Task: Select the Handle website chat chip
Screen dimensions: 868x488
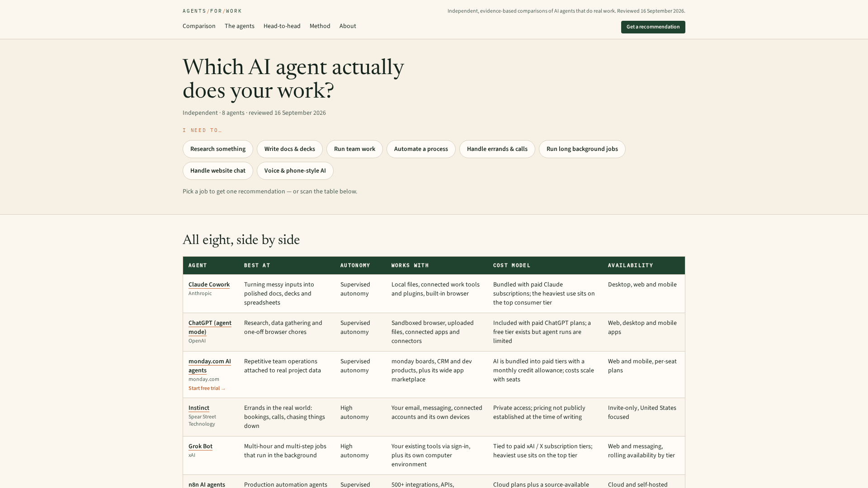Action: tap(218, 171)
